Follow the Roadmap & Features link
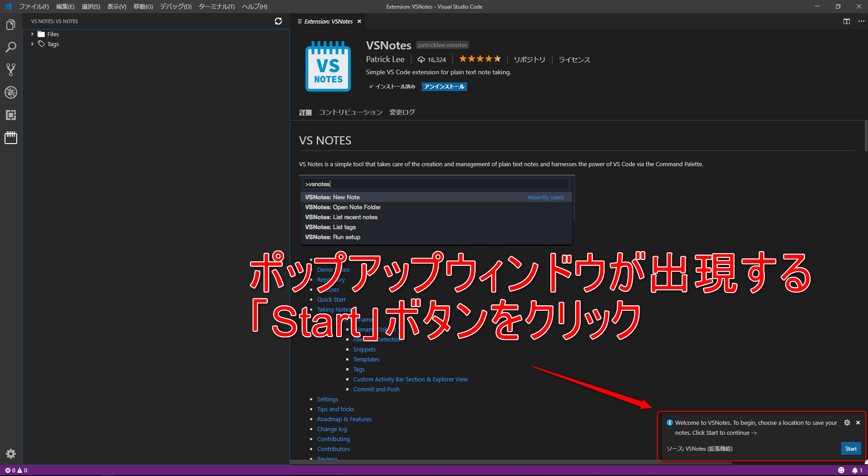Screen dimensions: 868x476 click(x=344, y=419)
